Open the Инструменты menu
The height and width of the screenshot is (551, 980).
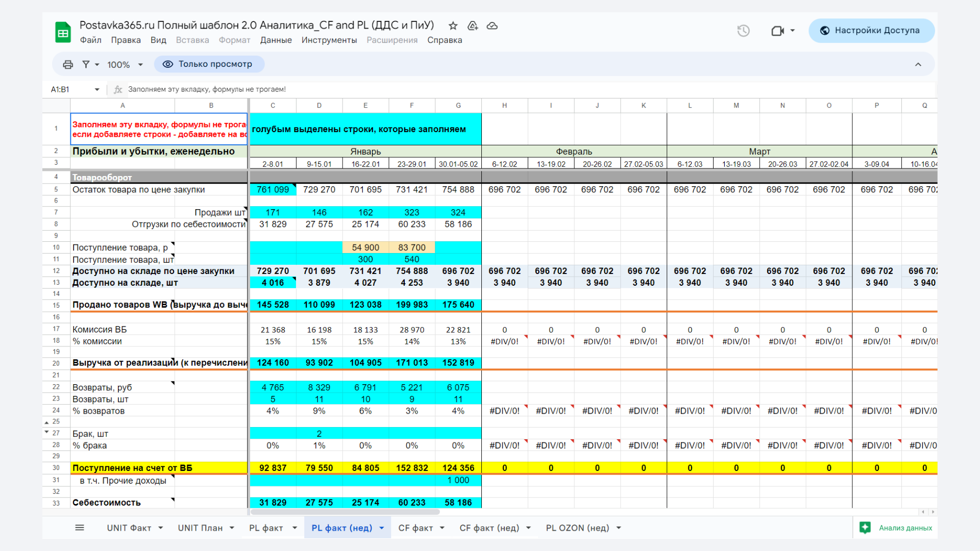coord(329,40)
